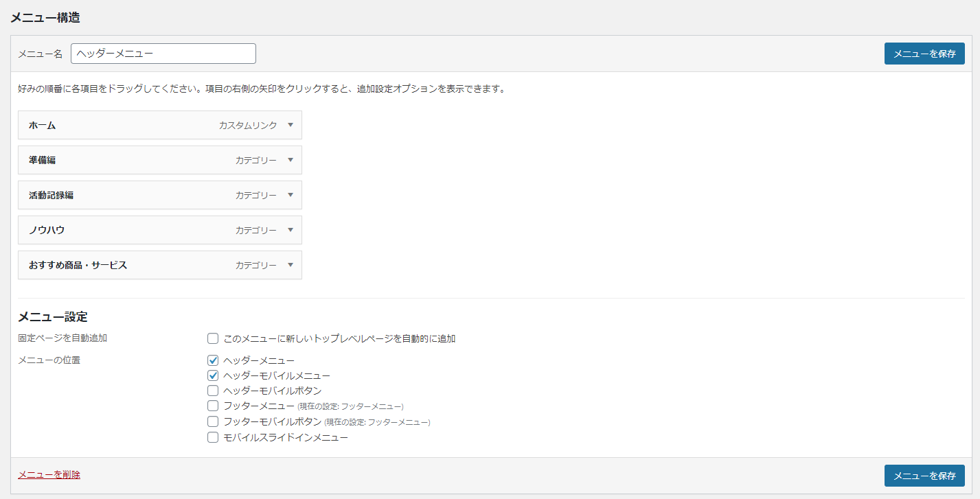Expand the 準備編 item settings arrow
980x499 pixels.
[290, 160]
